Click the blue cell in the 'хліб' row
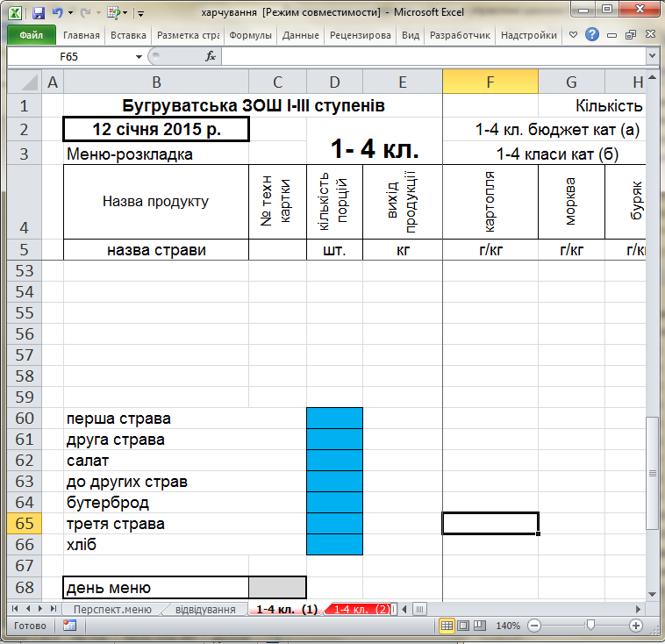This screenshot has height=644, width=665. point(334,544)
